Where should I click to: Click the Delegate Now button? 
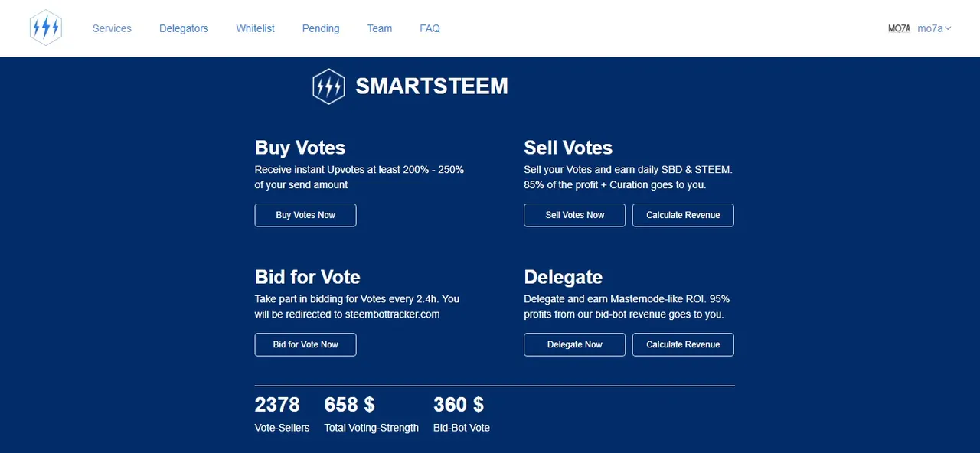[x=574, y=344]
